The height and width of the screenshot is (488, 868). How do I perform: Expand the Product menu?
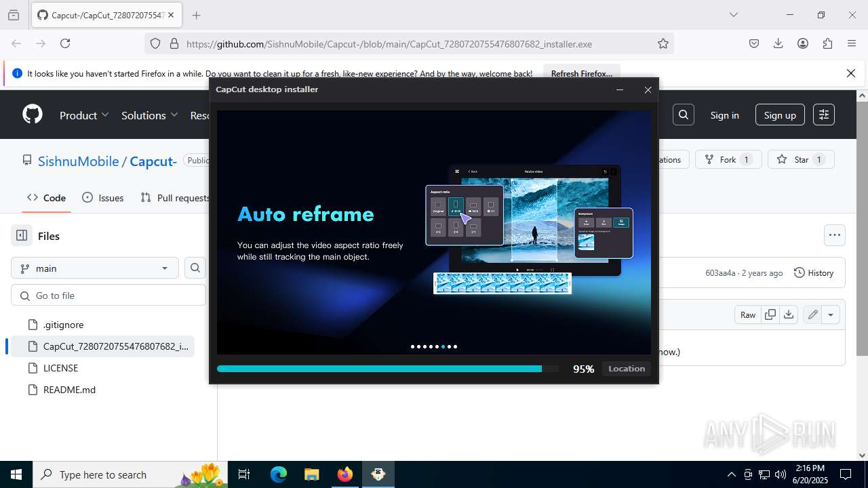tap(84, 115)
